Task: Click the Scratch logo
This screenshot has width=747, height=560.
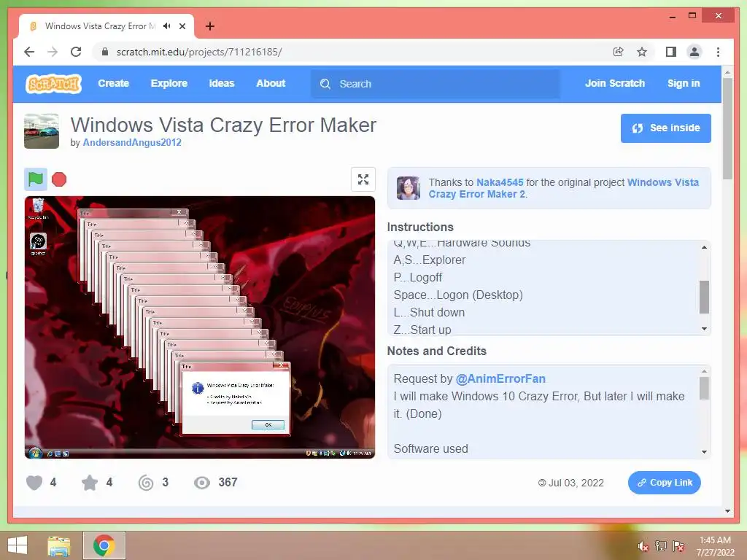Action: coord(53,83)
